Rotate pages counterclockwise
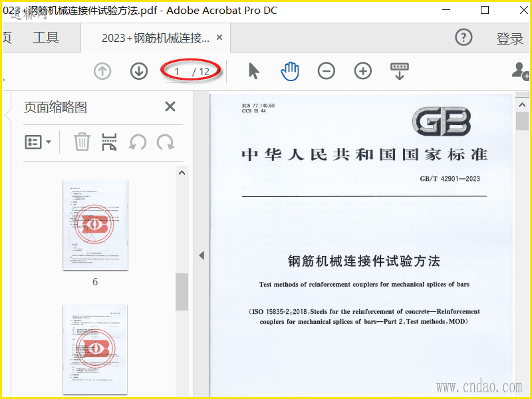Viewport: 532px width, 399px height. (x=138, y=142)
